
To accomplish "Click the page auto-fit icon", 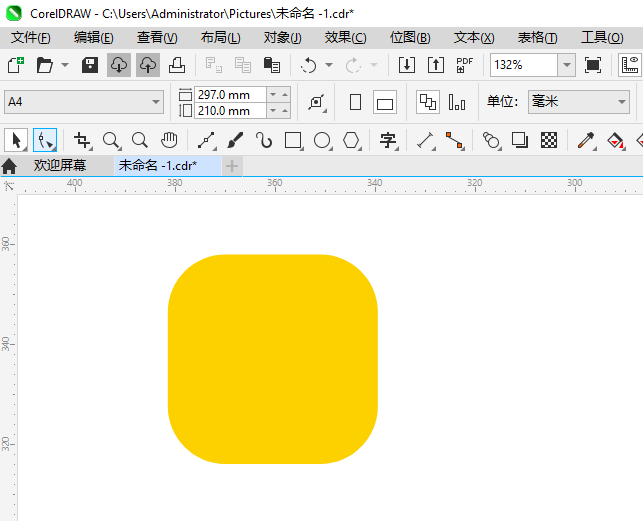I will coord(317,102).
